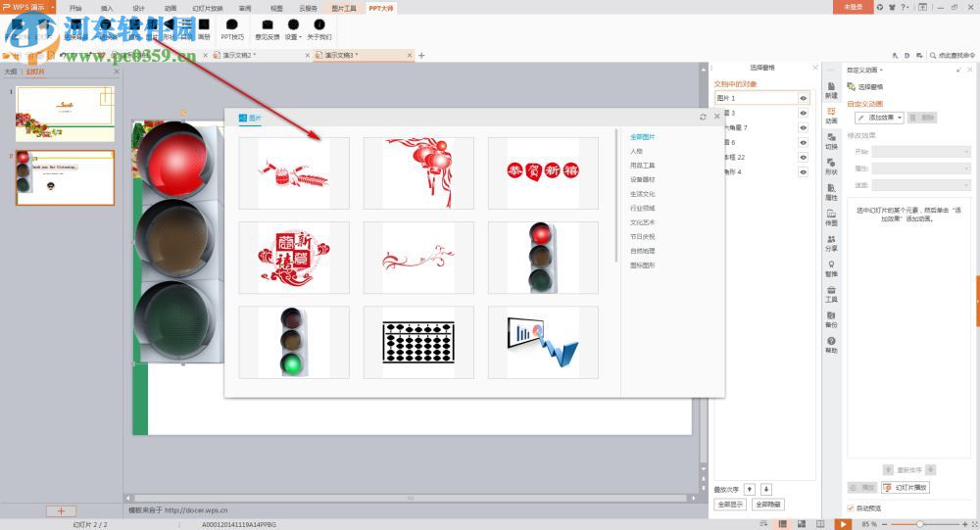Open 分享 share sidebar icon

831,243
